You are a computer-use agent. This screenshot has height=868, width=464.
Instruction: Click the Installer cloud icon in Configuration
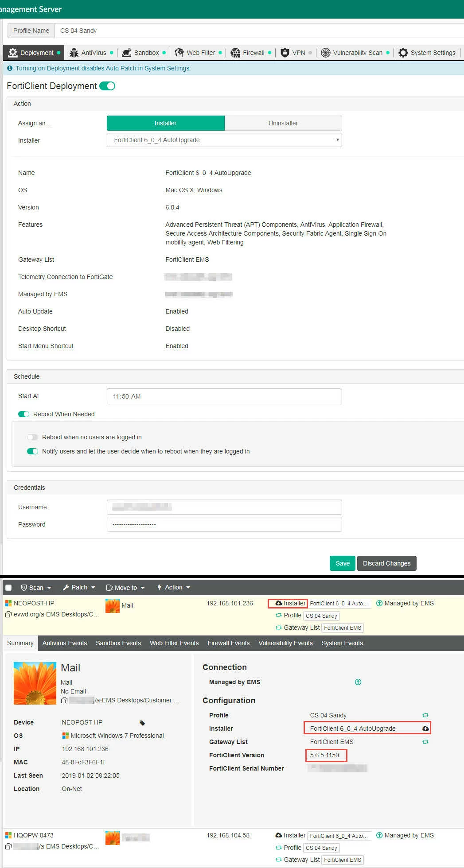(x=425, y=728)
